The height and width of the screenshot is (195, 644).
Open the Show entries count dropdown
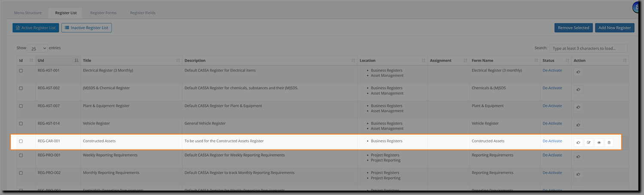[x=38, y=49]
